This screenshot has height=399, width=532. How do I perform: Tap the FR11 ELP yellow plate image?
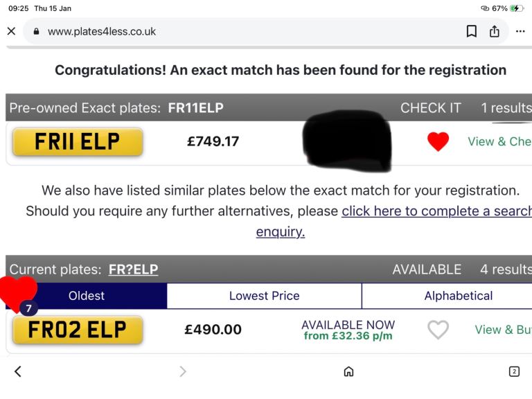click(x=78, y=142)
